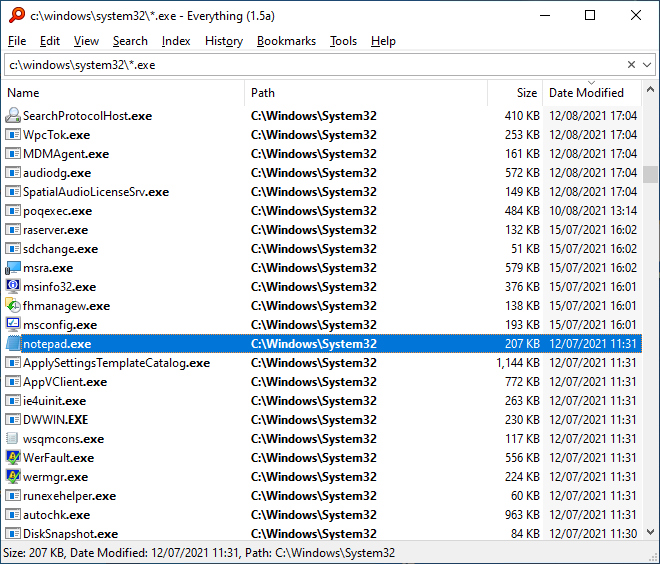
Task: Click the msconfig.exe icon
Action: (x=13, y=325)
